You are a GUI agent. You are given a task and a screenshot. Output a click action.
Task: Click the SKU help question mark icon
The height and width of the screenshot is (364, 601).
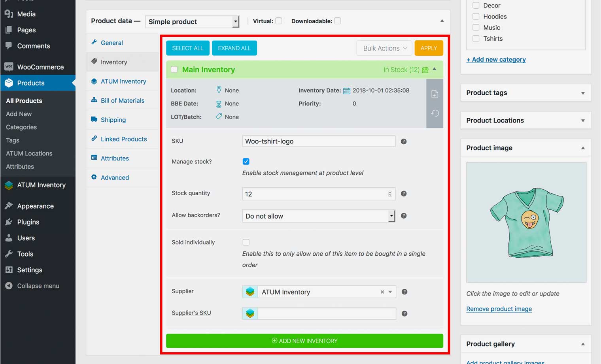tap(404, 141)
